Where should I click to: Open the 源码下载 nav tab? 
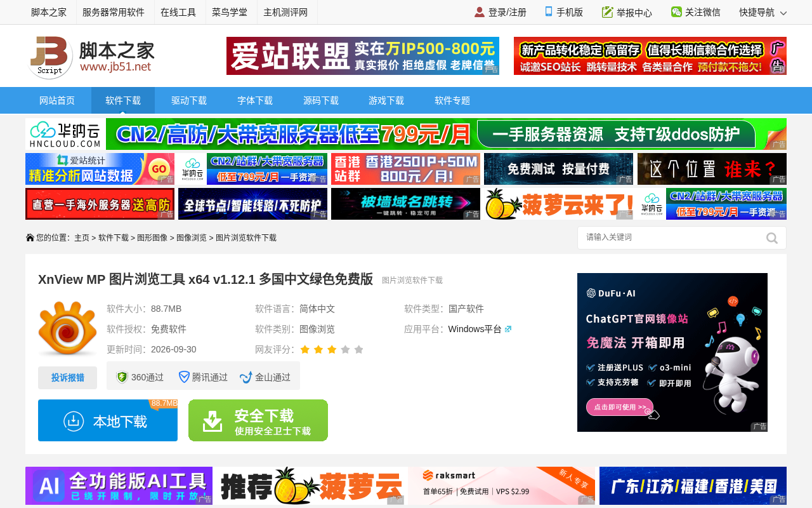click(x=321, y=100)
